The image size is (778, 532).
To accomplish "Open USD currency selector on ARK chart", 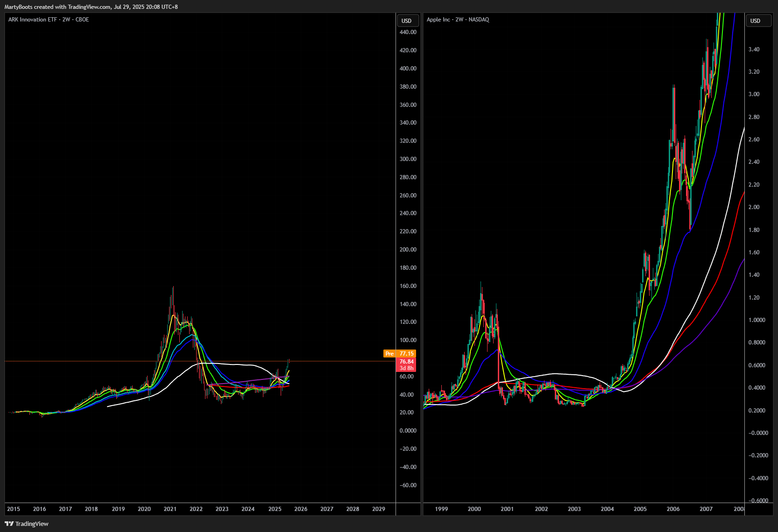I will [409, 21].
